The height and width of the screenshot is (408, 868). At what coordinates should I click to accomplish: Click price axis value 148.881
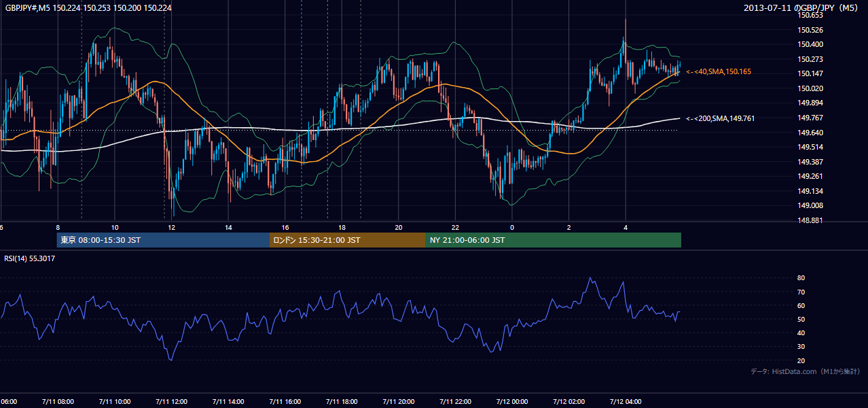point(810,220)
